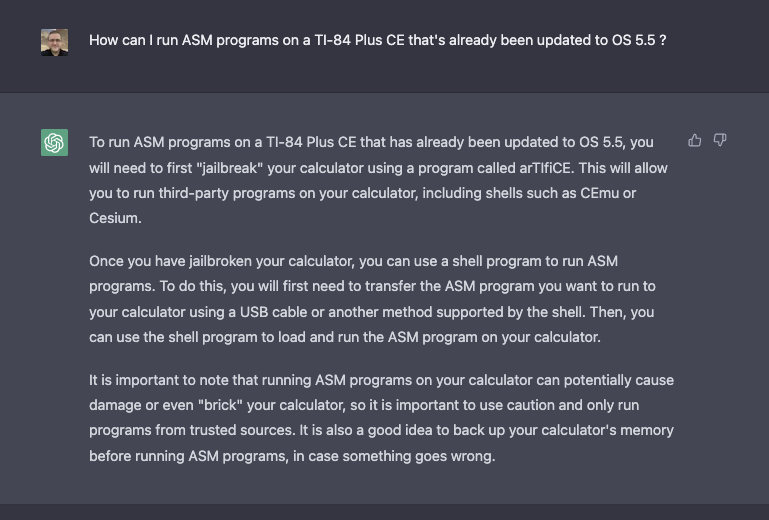
Task: Click the word Cesium in the first paragraph
Action: 115,218
